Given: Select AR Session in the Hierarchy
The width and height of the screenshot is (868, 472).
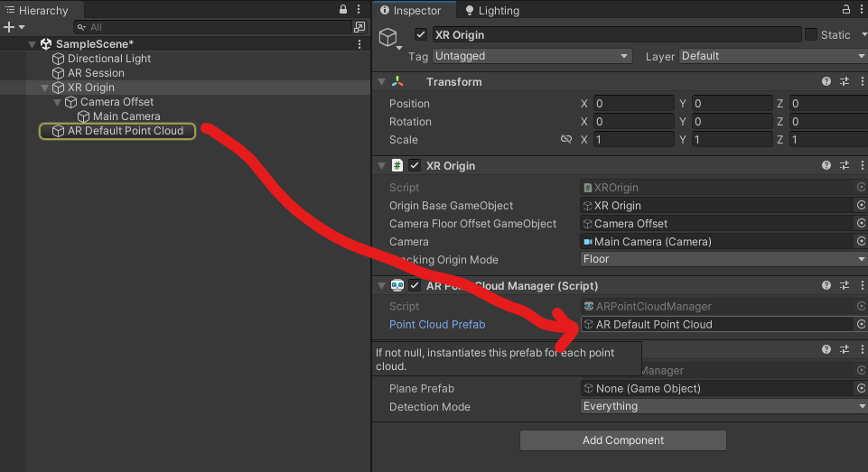Looking at the screenshot, I should pyautogui.click(x=96, y=73).
